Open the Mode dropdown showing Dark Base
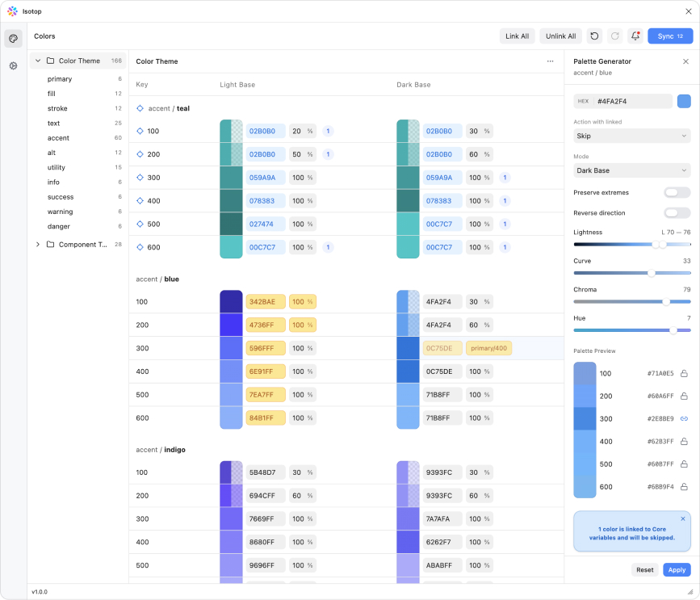The height and width of the screenshot is (600, 700). coord(632,170)
